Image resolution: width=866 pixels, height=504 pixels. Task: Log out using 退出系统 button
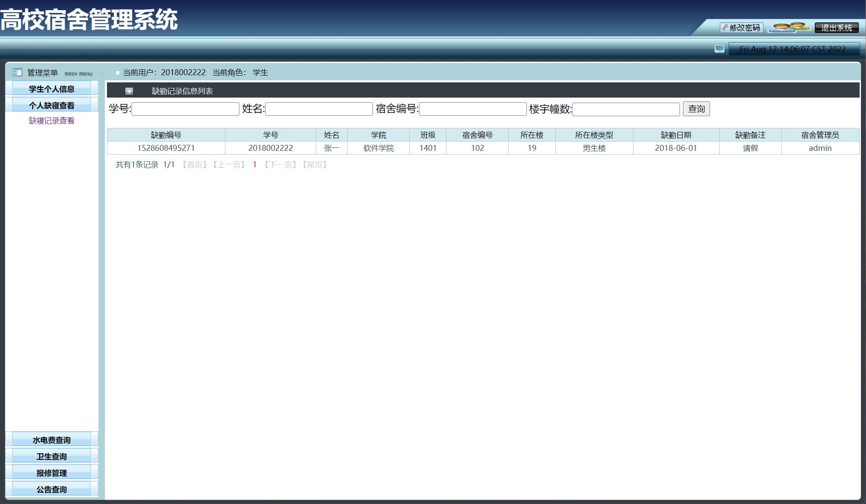pyautogui.click(x=836, y=27)
